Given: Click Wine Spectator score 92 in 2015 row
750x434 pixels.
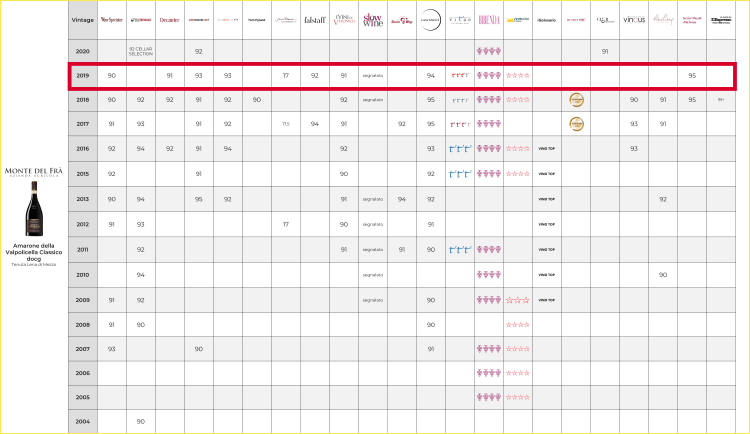Looking at the screenshot, I should (x=111, y=174).
